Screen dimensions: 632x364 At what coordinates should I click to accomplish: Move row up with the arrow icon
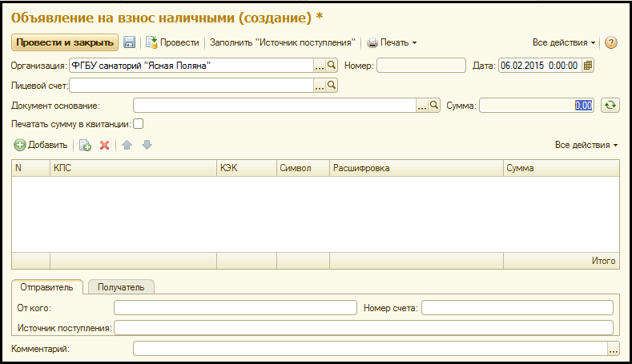coord(127,145)
